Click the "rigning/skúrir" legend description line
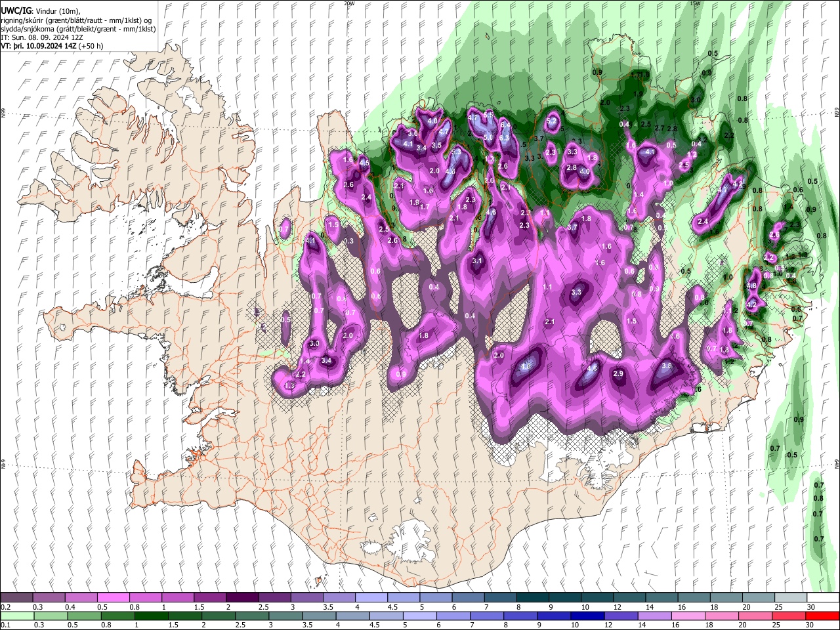840x630 pixels. pyautogui.click(x=76, y=20)
